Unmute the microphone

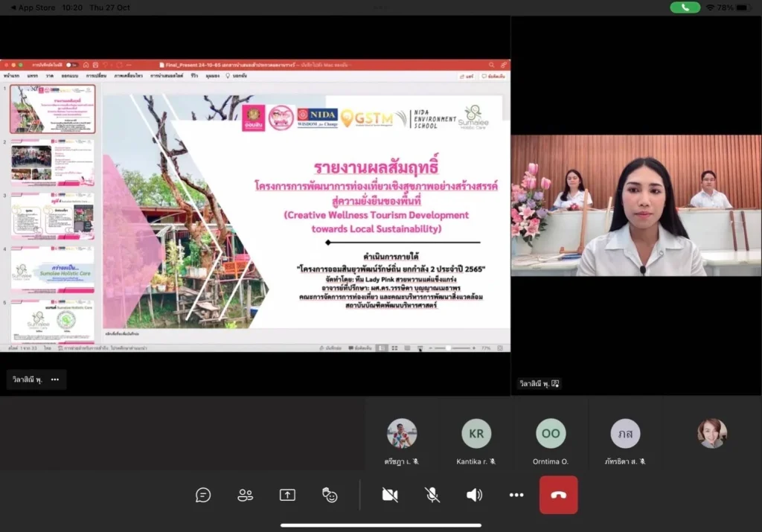[432, 495]
